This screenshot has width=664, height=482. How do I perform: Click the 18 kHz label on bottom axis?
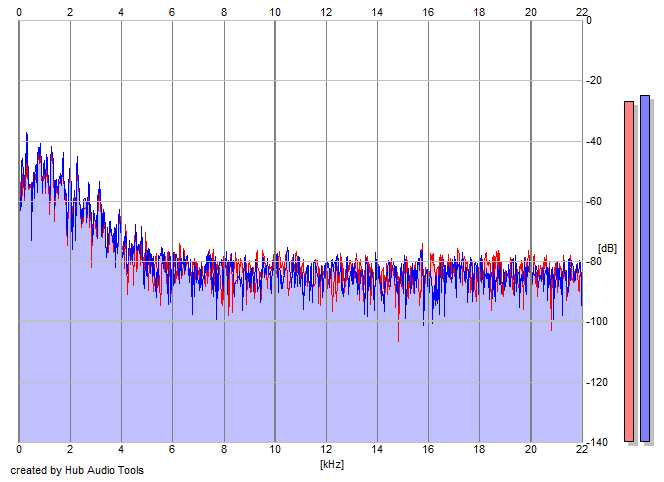[479, 449]
